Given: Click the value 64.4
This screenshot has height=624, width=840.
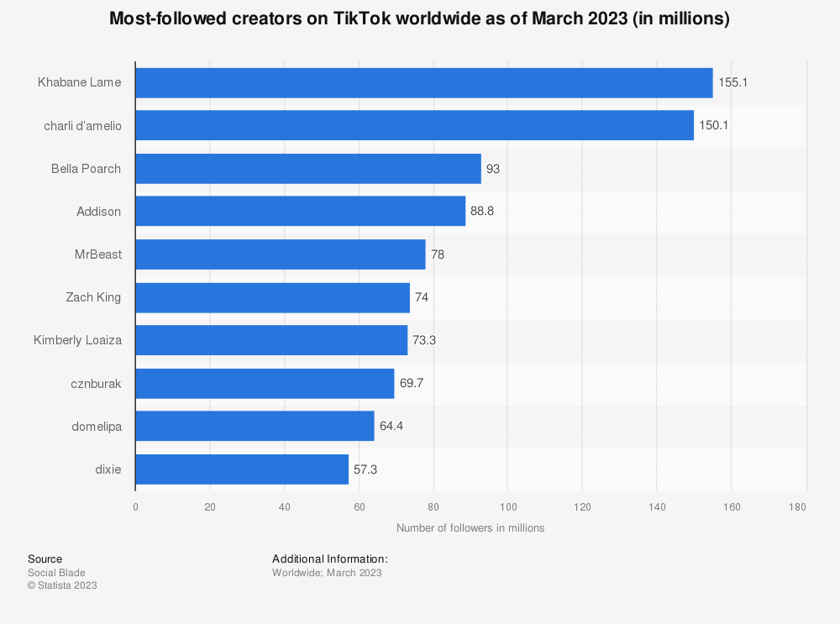Looking at the screenshot, I should pos(391,426).
